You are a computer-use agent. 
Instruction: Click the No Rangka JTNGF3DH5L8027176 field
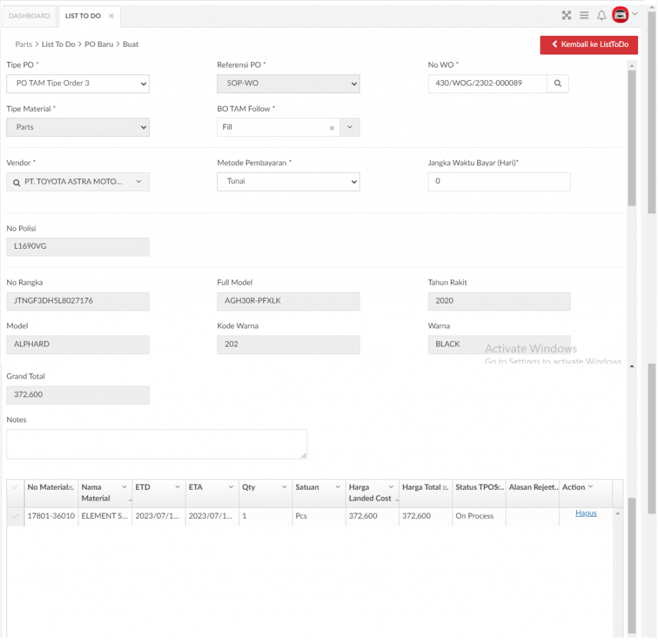pos(78,301)
